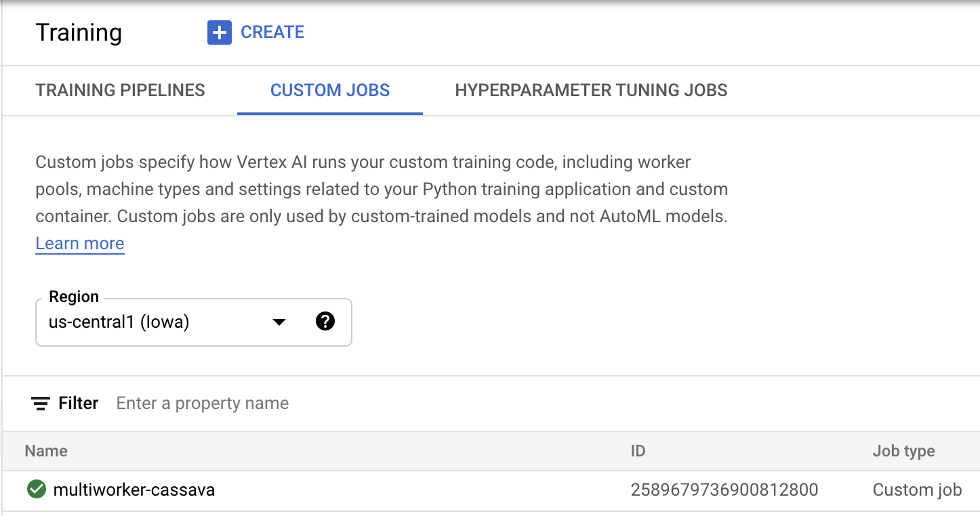Select the CUSTOM JOBS tab
Screen dimensions: 980x516
tap(329, 90)
